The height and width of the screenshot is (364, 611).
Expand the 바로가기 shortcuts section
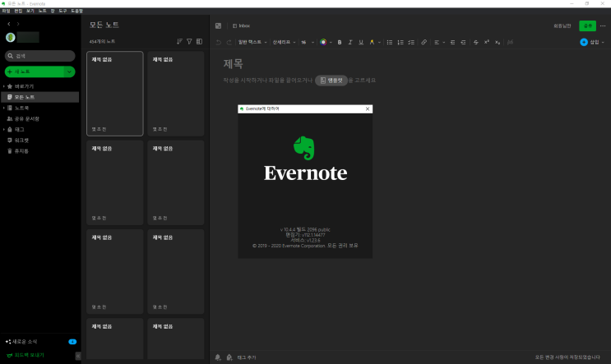4,86
